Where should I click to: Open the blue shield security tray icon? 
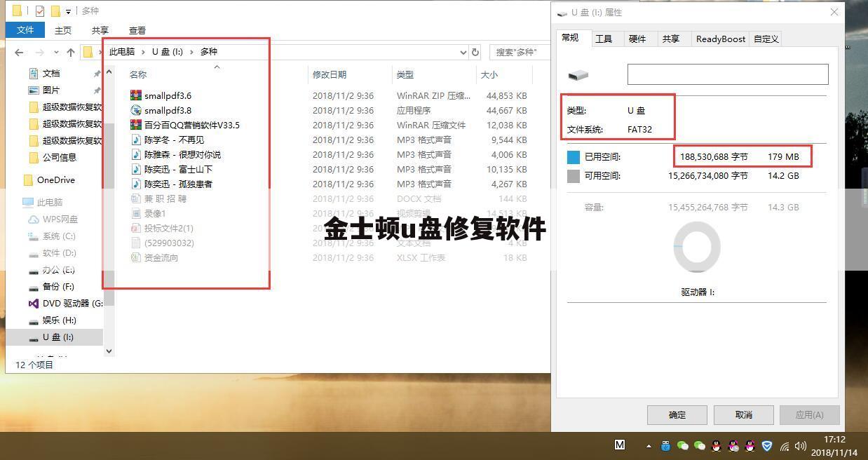767,445
